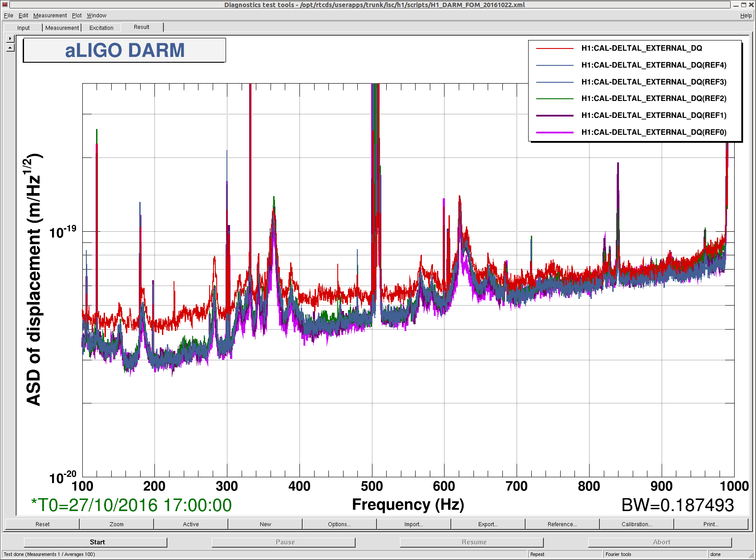Click the up-arrow pad collapse icon
The width and height of the screenshot is (756, 560).
11,47
